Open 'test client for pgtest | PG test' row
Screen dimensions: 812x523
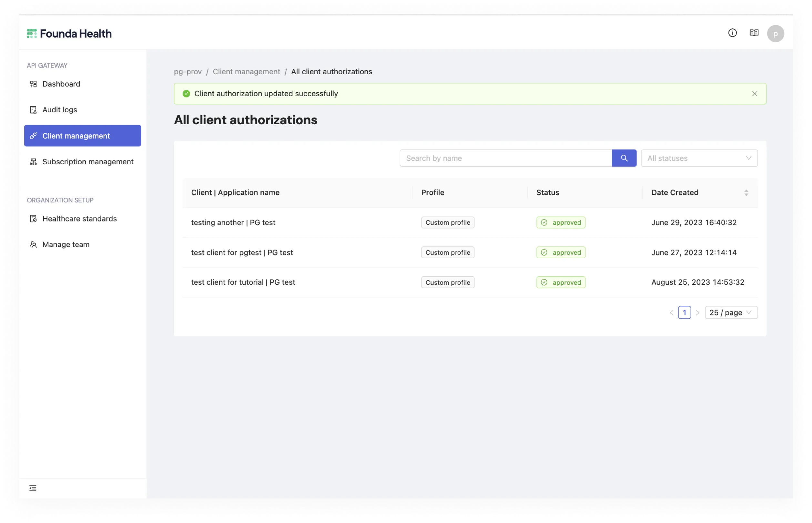coord(470,252)
